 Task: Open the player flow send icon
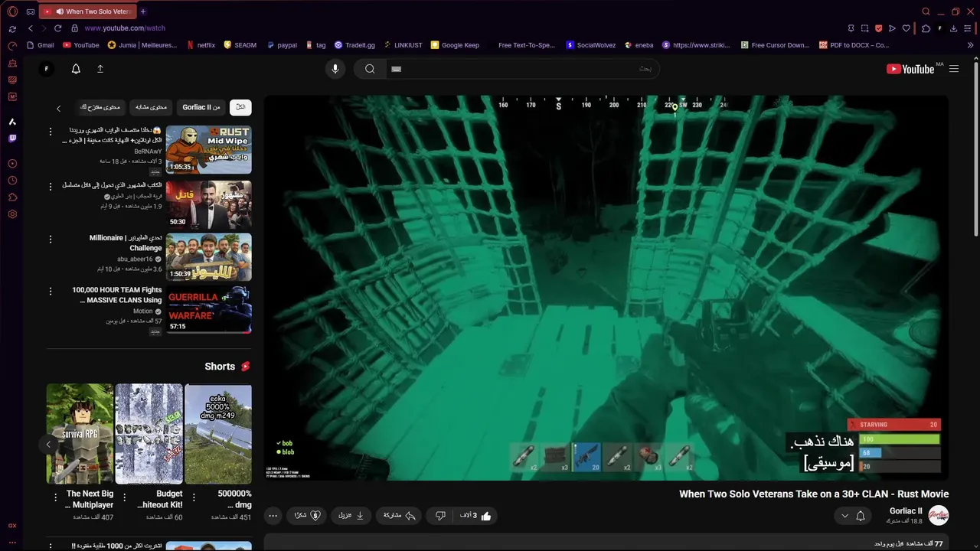[892, 28]
